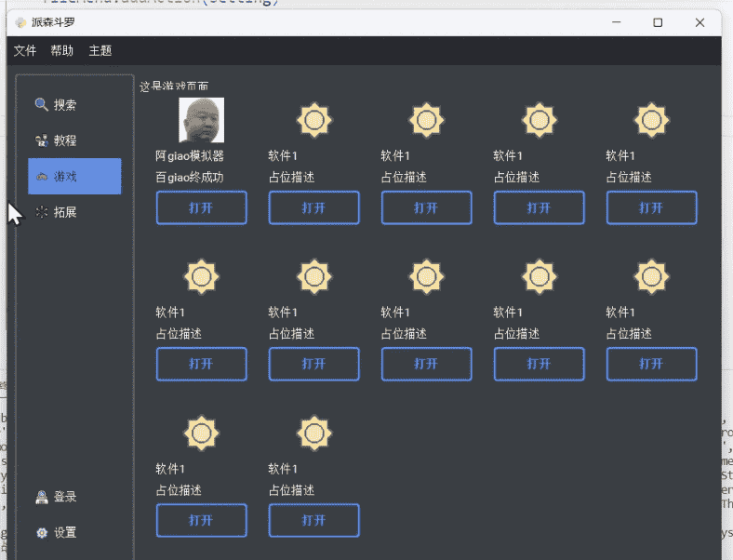This screenshot has width=733, height=560.
Task: Click the 这是游戏页面 page heading
Action: tap(174, 86)
